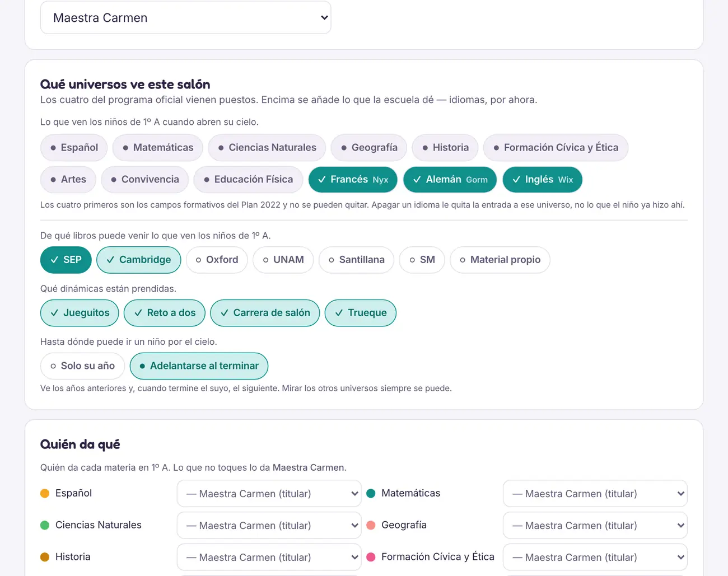Click the pink Formación Cívica dot
The width and height of the screenshot is (728, 576).
tap(371, 557)
